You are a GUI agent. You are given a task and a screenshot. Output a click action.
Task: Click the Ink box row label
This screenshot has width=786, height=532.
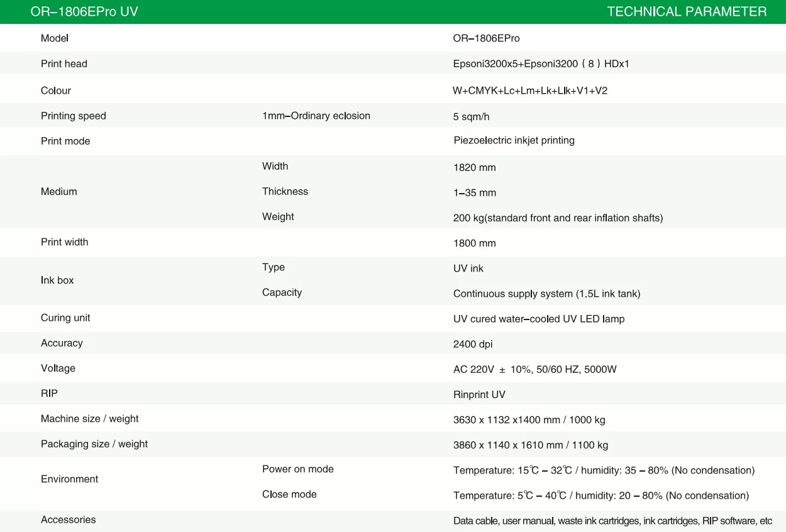click(x=57, y=280)
